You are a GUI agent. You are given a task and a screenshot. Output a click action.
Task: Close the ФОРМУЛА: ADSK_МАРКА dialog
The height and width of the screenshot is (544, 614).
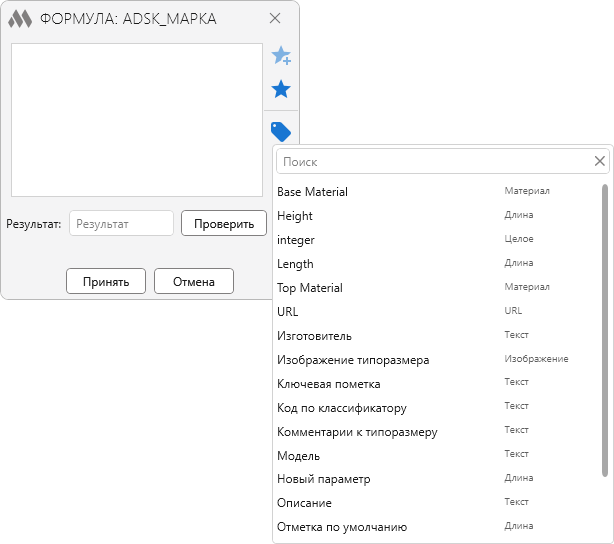point(275,18)
